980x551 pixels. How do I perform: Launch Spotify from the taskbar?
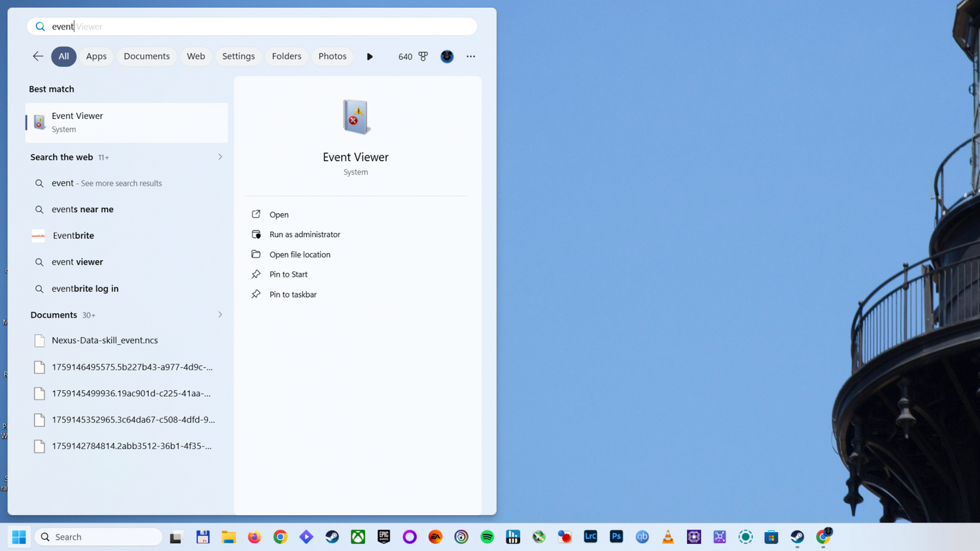(487, 537)
